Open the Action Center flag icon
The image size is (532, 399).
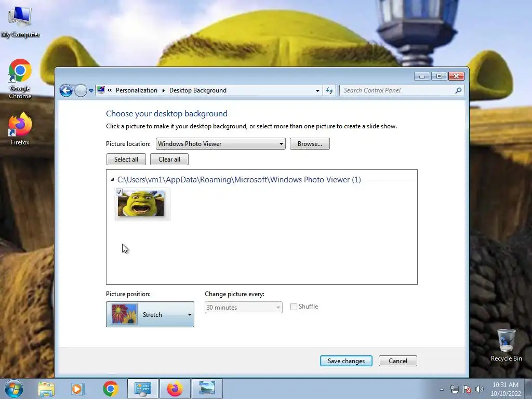click(x=467, y=389)
